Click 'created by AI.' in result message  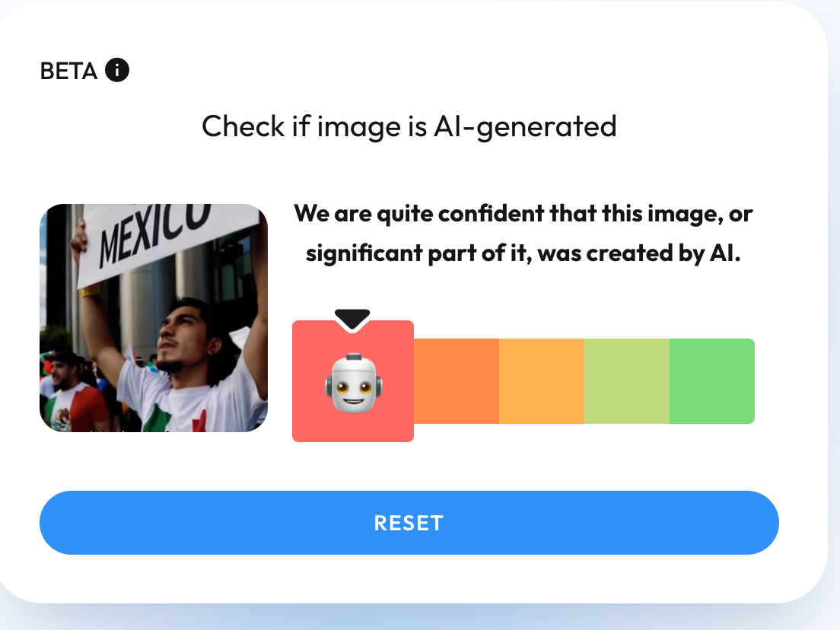[663, 253]
